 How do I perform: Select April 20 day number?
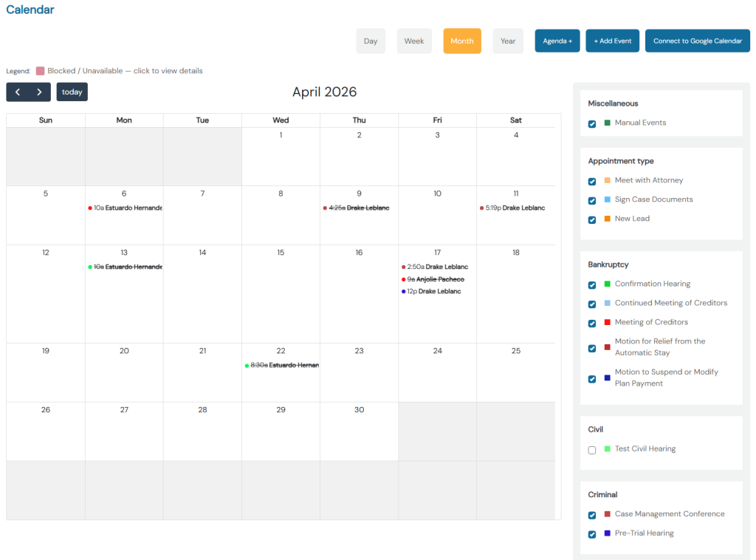pos(124,351)
